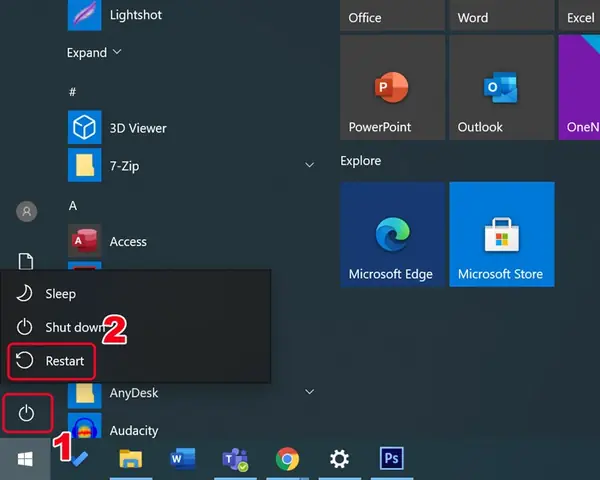
Task: Open Settings gear from the taskbar
Action: 339,459
